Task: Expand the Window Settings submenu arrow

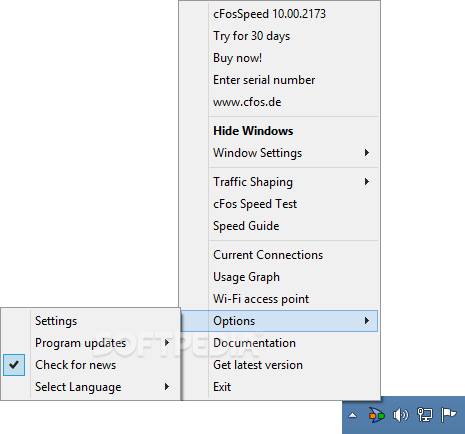Action: [367, 153]
